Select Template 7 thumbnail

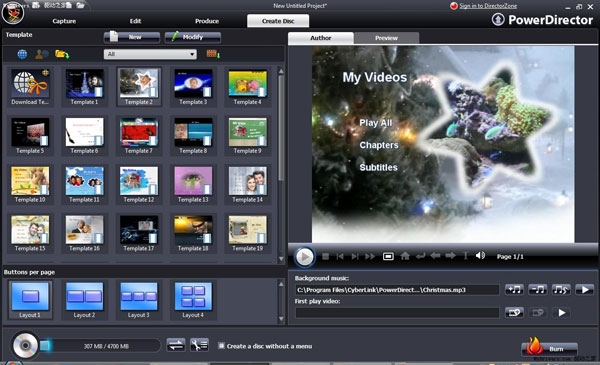pos(139,136)
